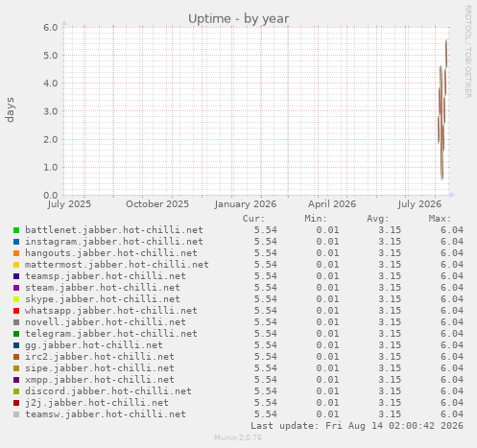Click the Max column header
477x448 pixels.
(x=440, y=219)
